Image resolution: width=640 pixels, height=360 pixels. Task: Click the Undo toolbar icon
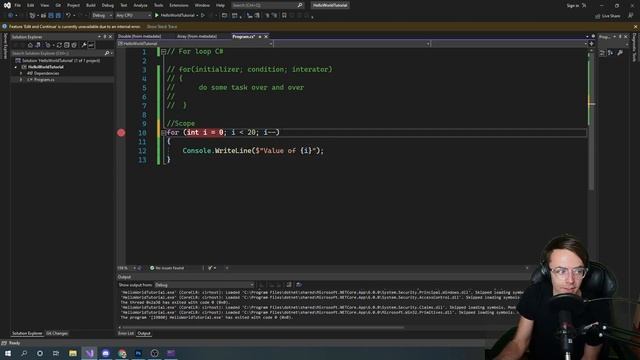(68, 16)
